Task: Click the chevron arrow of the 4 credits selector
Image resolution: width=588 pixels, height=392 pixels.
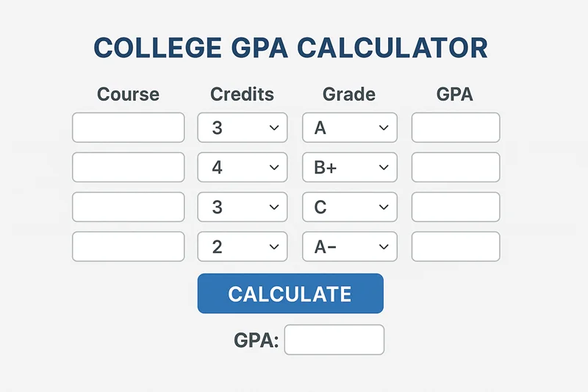Action: point(274,168)
